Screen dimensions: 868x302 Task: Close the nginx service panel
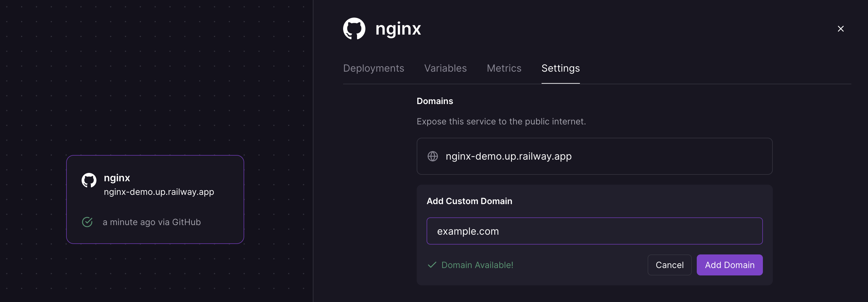841,29
